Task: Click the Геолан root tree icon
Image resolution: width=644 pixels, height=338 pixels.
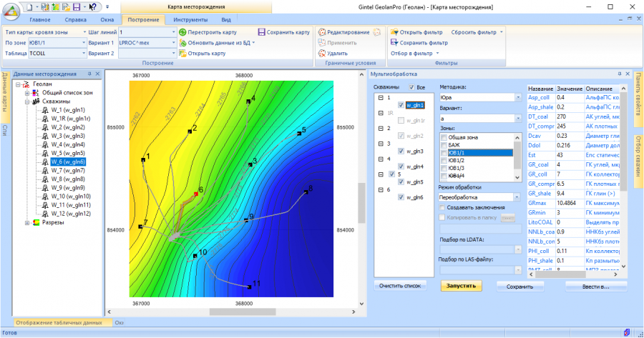Action: tap(26, 84)
